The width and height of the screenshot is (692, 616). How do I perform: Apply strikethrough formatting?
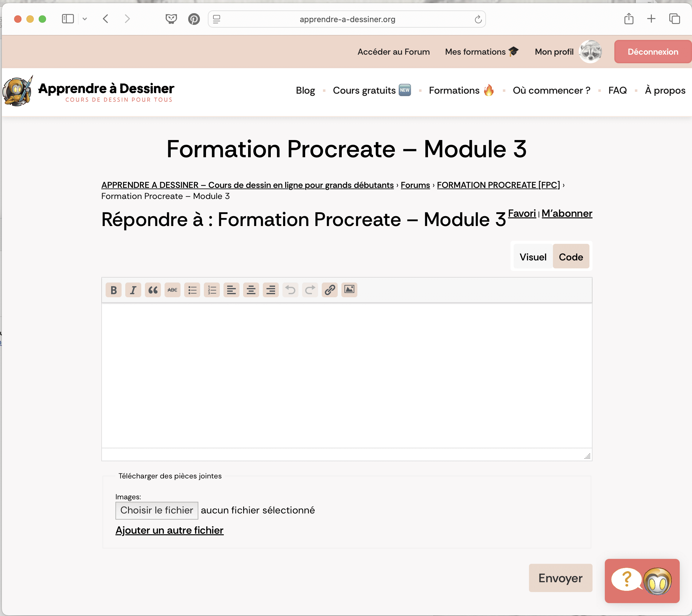172,290
